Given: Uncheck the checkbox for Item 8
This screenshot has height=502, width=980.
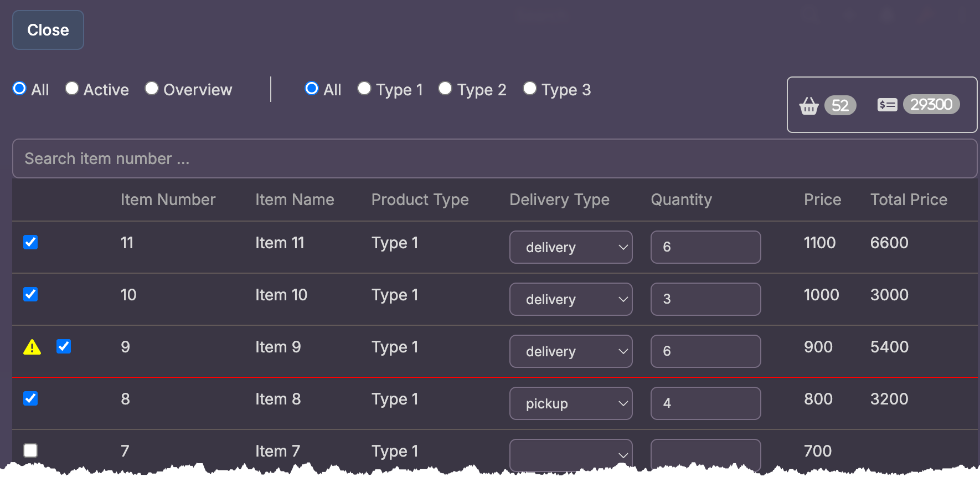Looking at the screenshot, I should (30, 398).
